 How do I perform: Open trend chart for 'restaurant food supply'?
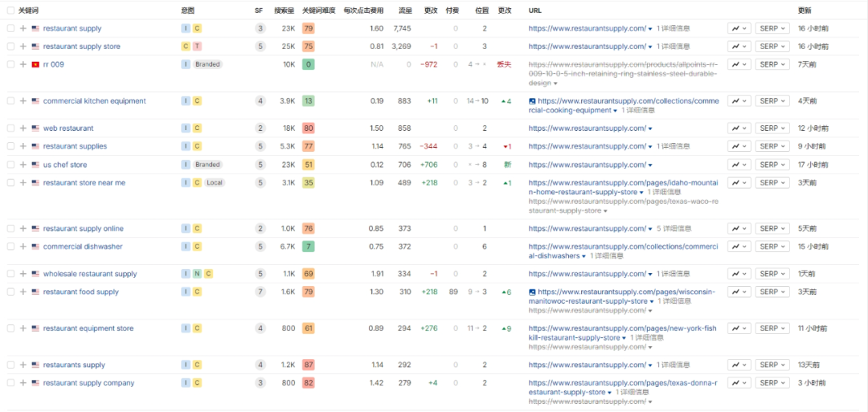739,292
